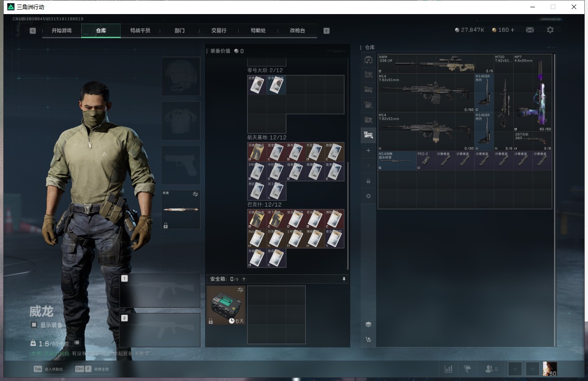Select the purple MP7 in stash
Screen dimensions: 588x381
point(533,93)
